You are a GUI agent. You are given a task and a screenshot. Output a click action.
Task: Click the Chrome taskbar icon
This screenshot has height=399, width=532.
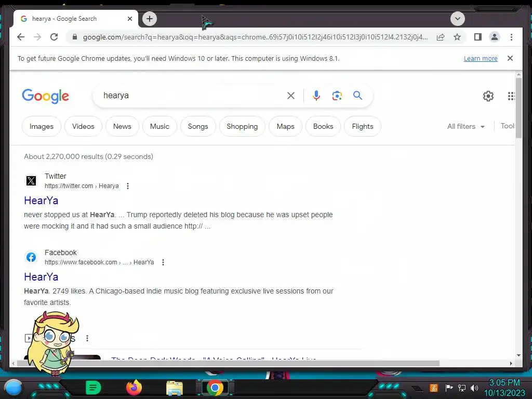click(x=215, y=388)
